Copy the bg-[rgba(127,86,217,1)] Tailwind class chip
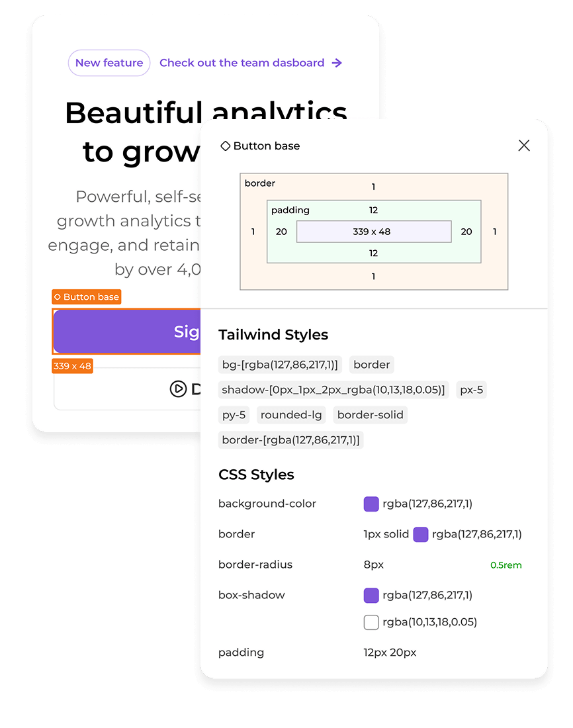The height and width of the screenshot is (728, 573). tap(280, 365)
